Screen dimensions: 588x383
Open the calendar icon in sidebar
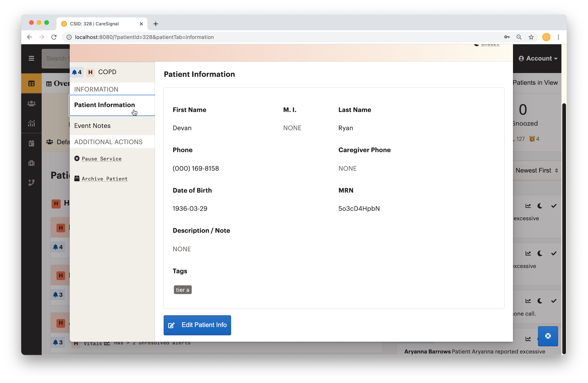[x=31, y=143]
